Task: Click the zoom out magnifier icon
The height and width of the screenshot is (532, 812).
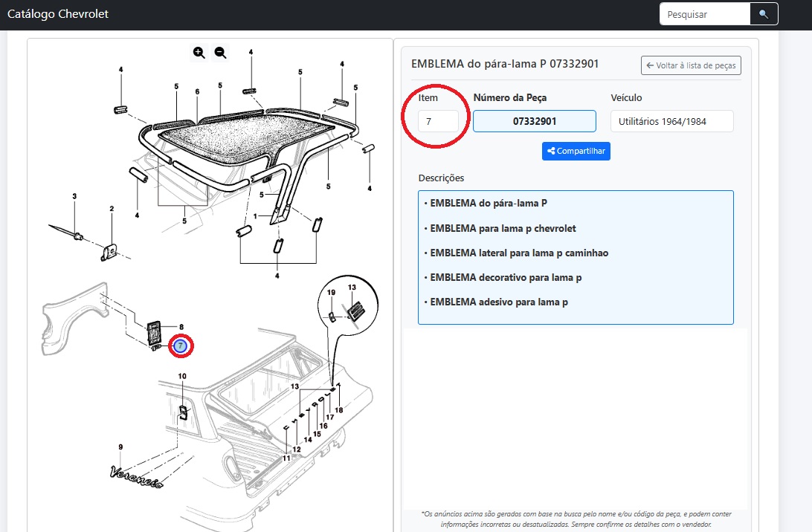Action: tap(220, 52)
